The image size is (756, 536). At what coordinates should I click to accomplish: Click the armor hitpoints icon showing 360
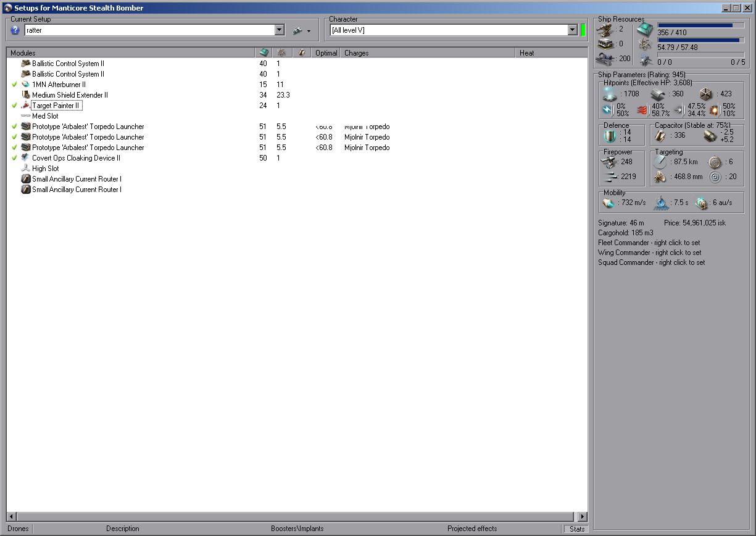tap(659, 94)
